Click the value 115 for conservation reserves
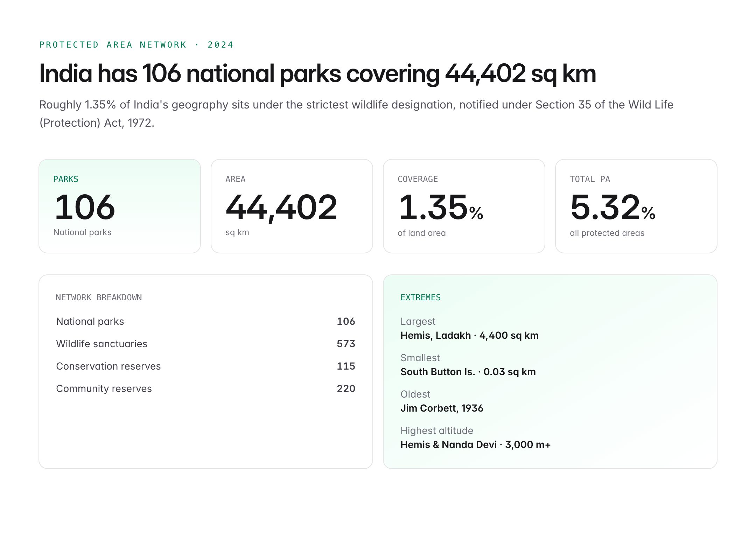756x560 pixels. pos(346,366)
